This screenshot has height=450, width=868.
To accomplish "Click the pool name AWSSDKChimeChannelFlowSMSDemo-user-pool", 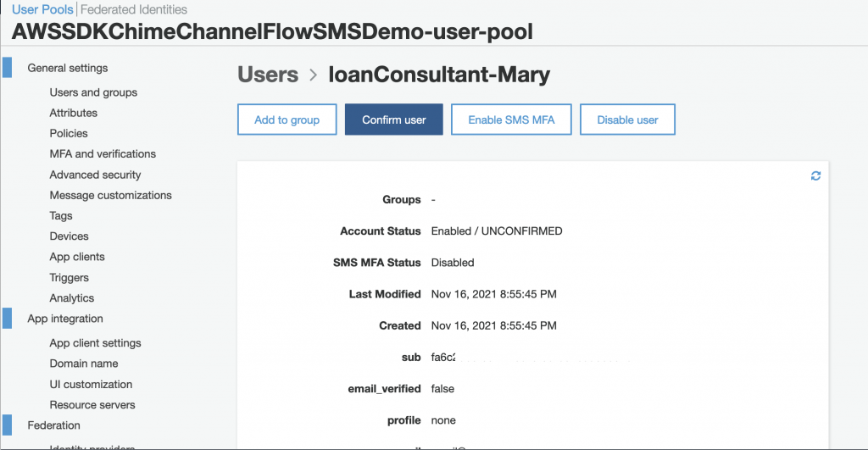I will [x=272, y=31].
